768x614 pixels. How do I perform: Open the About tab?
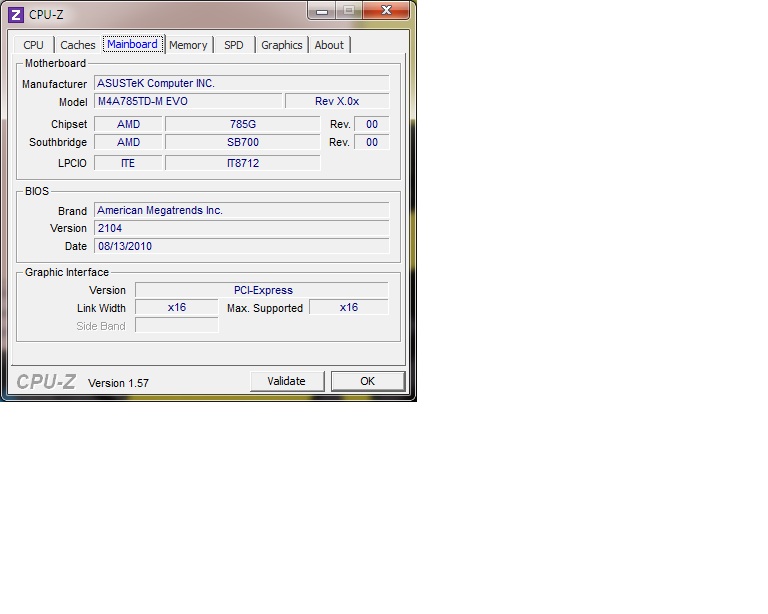click(x=329, y=45)
